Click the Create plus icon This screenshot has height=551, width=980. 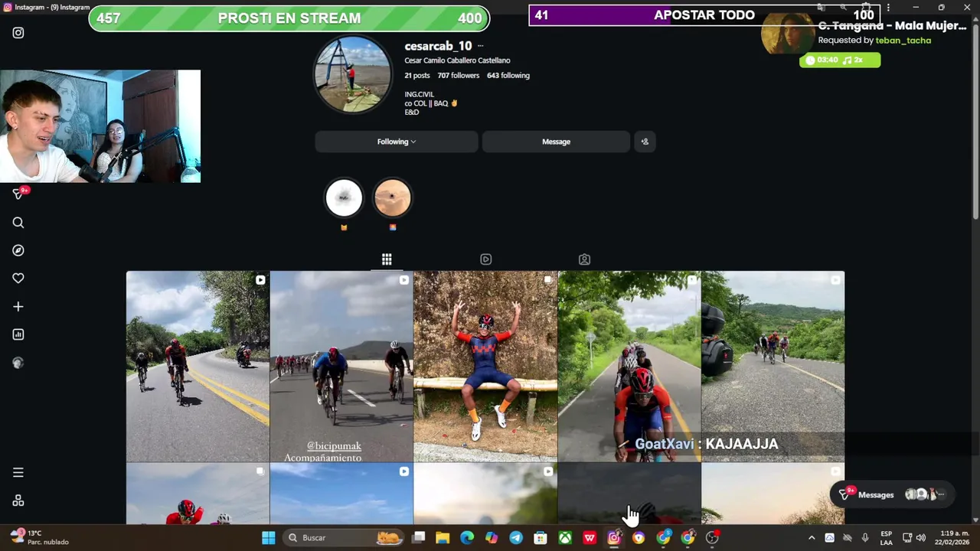pyautogui.click(x=18, y=307)
